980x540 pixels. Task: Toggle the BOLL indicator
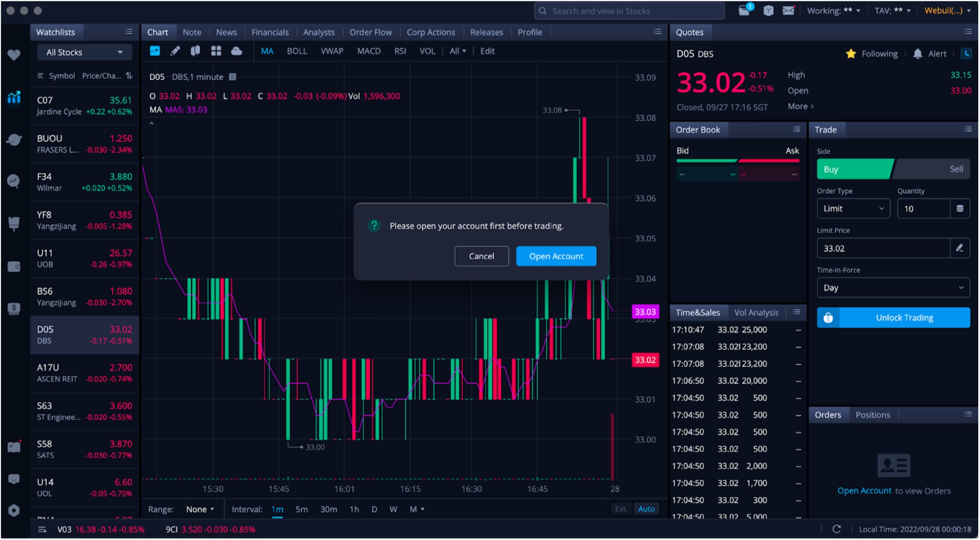pos(297,51)
